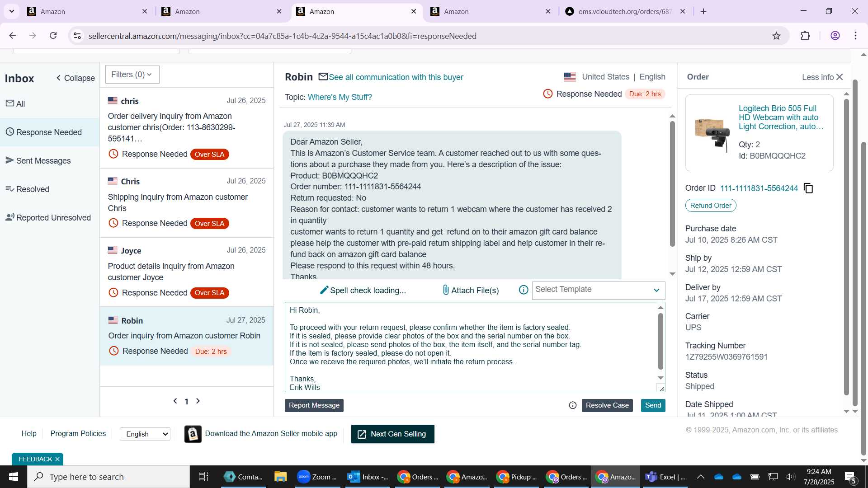Switch to the oms.vcloudtech.org browser tab
Image resolution: width=868 pixels, height=488 pixels.
[625, 11]
